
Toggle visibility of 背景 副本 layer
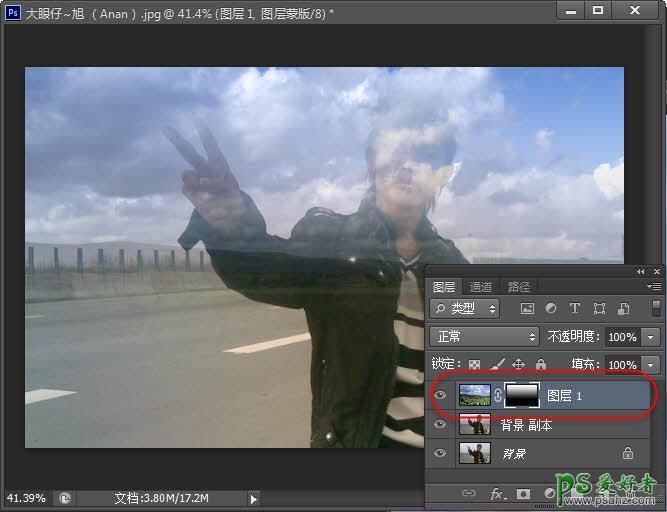tap(441, 425)
